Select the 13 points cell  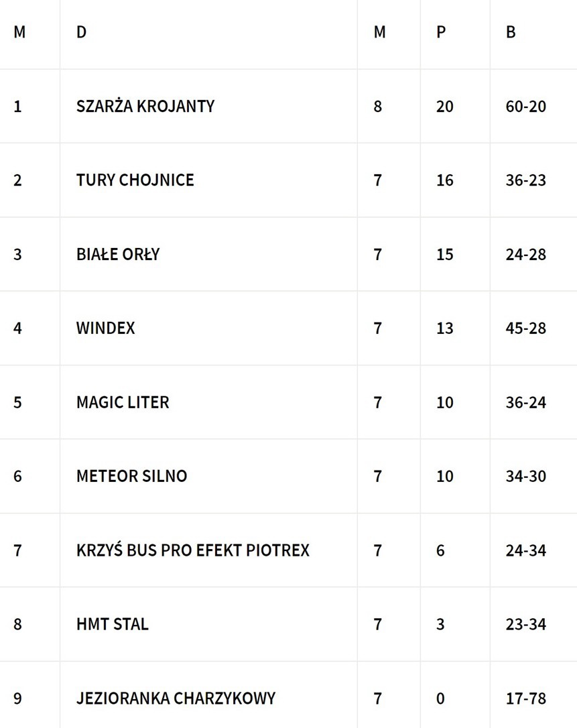[x=445, y=328]
